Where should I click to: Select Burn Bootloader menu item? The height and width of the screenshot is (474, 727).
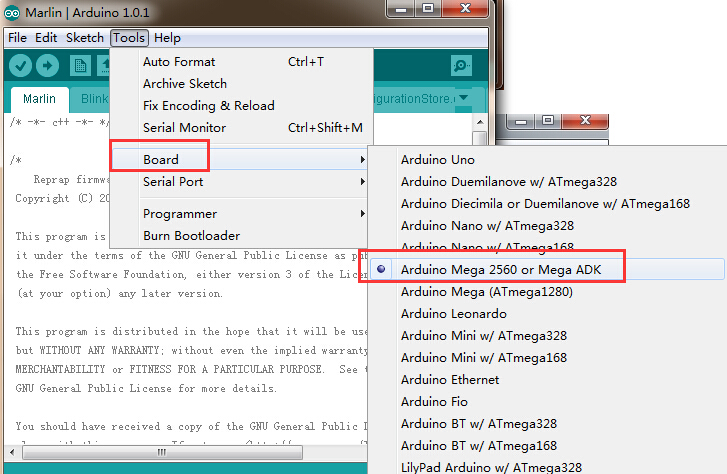pyautogui.click(x=241, y=236)
